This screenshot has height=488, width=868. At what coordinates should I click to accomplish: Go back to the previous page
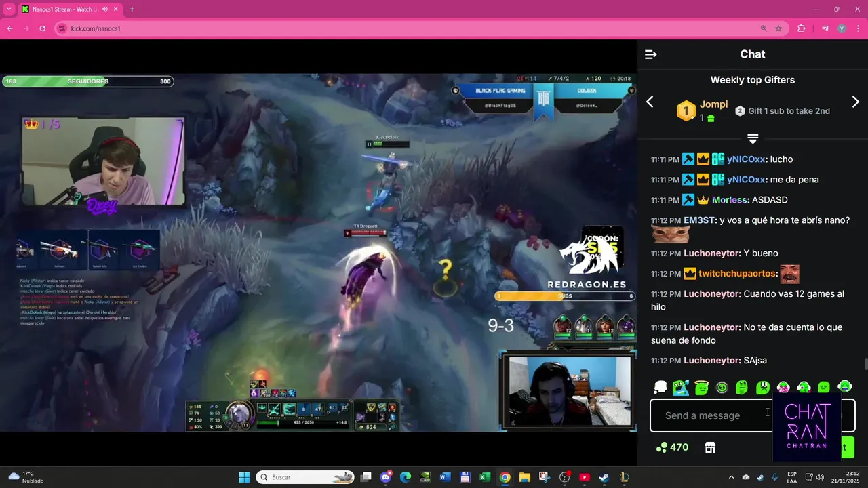(9, 28)
